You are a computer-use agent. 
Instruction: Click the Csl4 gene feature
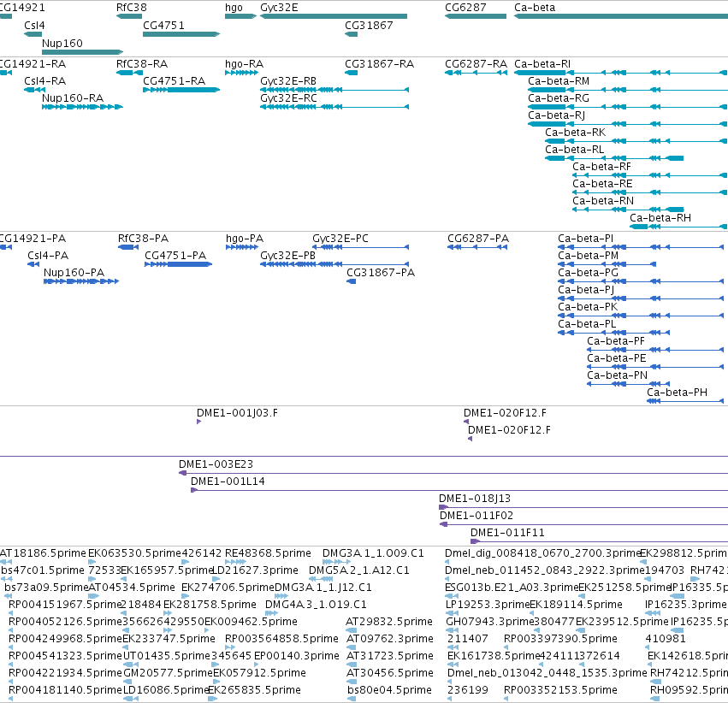[x=33, y=34]
